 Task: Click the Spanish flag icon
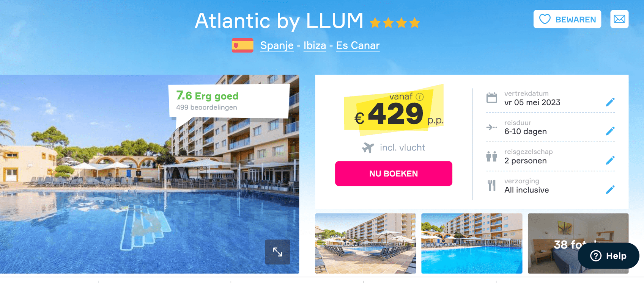tap(242, 45)
